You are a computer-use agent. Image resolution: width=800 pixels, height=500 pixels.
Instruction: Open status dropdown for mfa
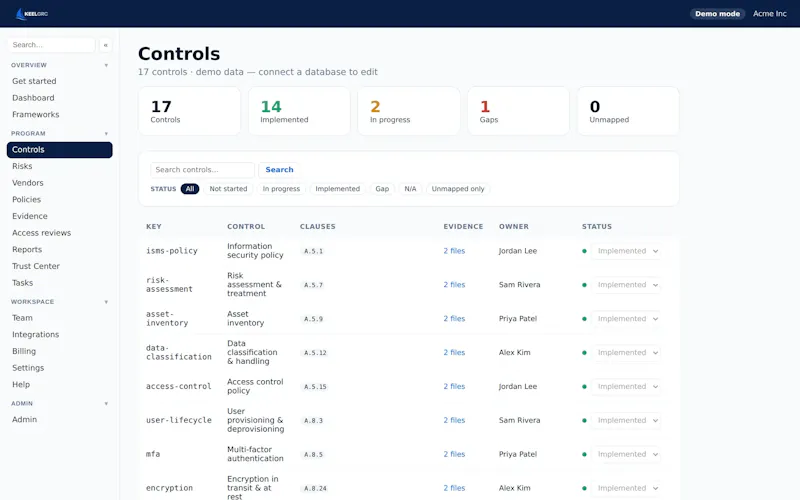(627, 454)
